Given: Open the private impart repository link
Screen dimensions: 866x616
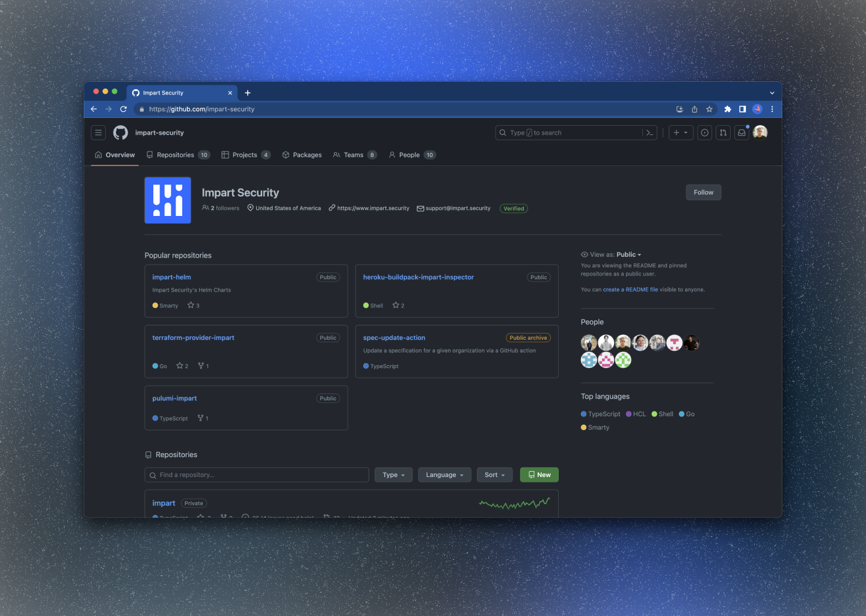Looking at the screenshot, I should pyautogui.click(x=164, y=504).
